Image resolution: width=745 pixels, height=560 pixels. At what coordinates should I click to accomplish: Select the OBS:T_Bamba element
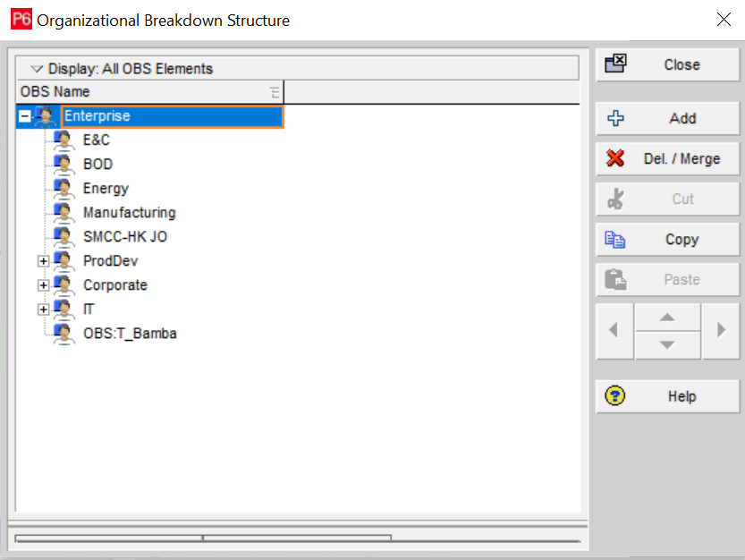pos(131,334)
